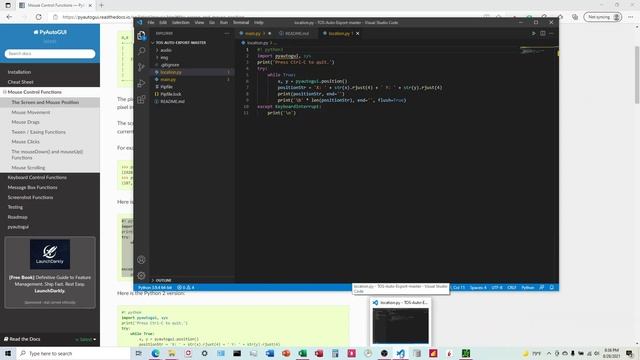Change the Spaces: 4 indentation setting
640x360 pixels.
pyautogui.click(x=478, y=288)
